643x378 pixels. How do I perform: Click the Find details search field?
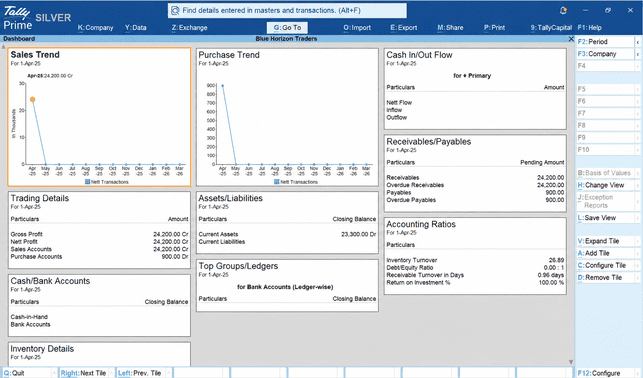pyautogui.click(x=287, y=11)
